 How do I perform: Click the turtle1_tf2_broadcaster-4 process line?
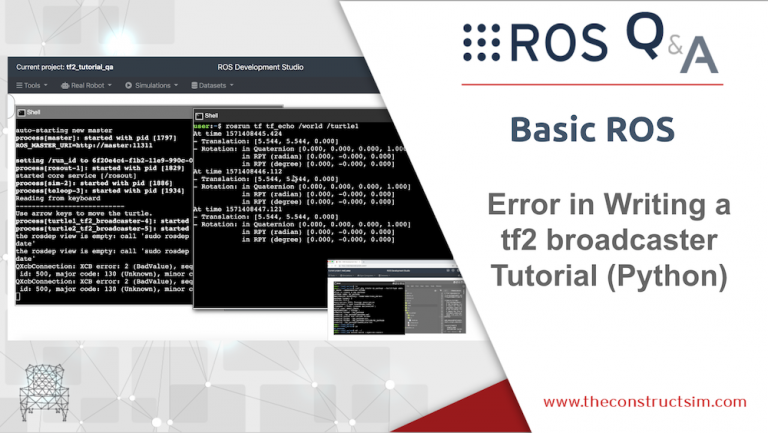(x=102, y=221)
